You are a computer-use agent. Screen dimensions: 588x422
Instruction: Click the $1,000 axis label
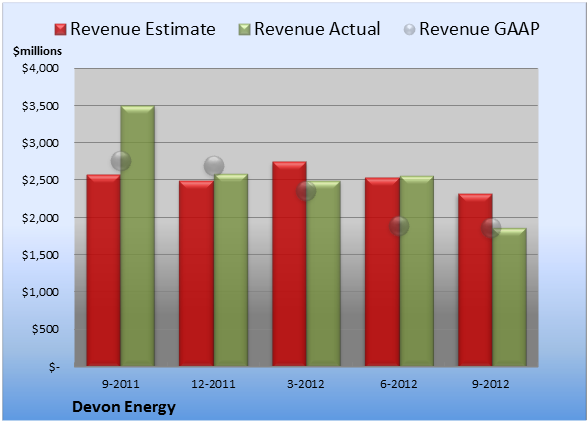(40, 292)
